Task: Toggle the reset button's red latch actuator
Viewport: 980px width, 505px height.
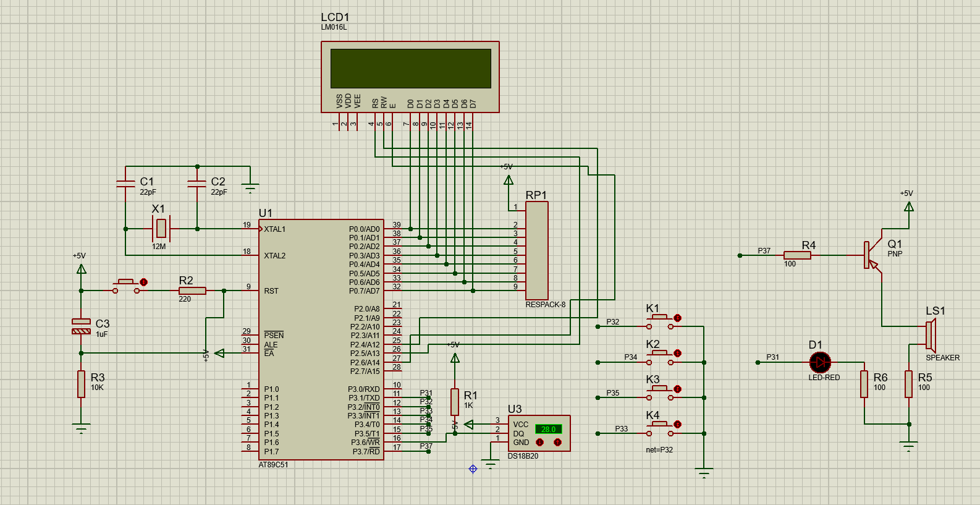Action: [x=143, y=282]
